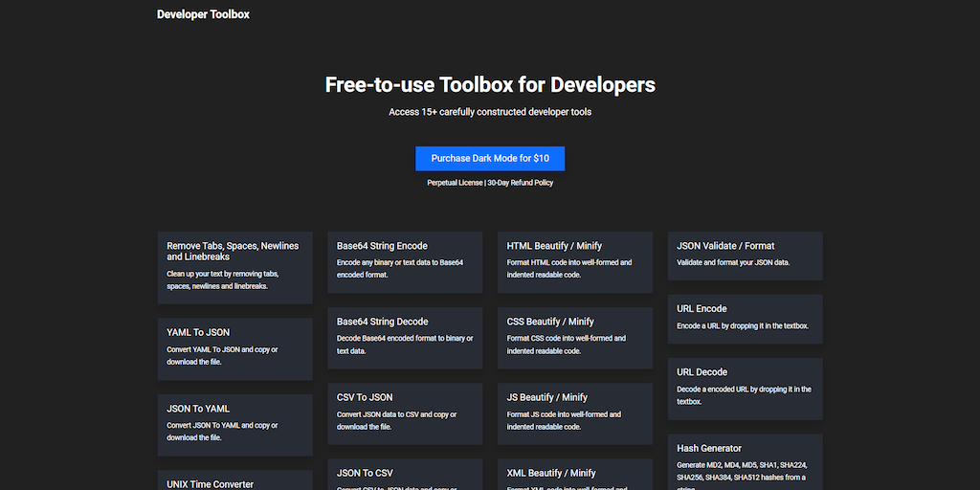Go to the URL Encode tool
Screen dimensions: 980x490
click(745, 318)
